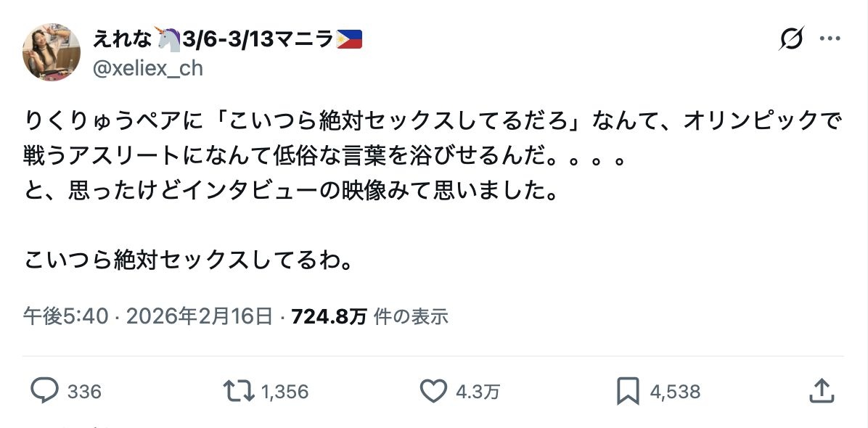Click the 1,356 repost count
Image resolution: width=868 pixels, height=428 pixels.
[284, 392]
